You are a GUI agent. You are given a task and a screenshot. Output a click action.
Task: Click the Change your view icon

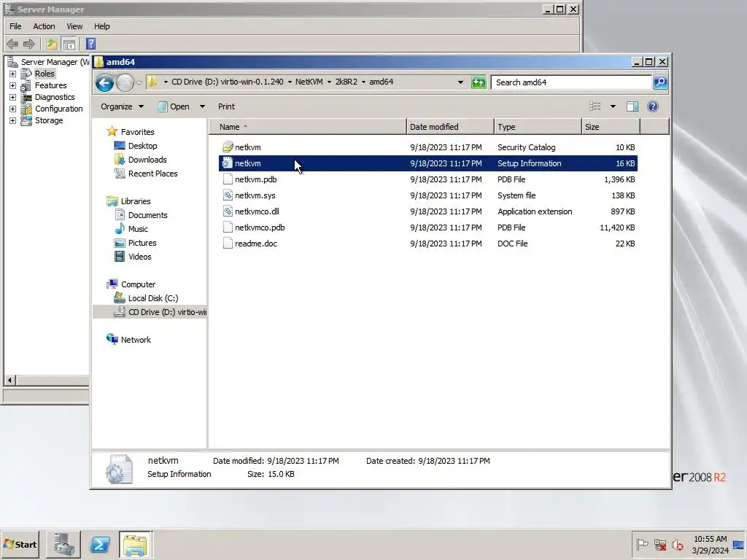coord(595,106)
